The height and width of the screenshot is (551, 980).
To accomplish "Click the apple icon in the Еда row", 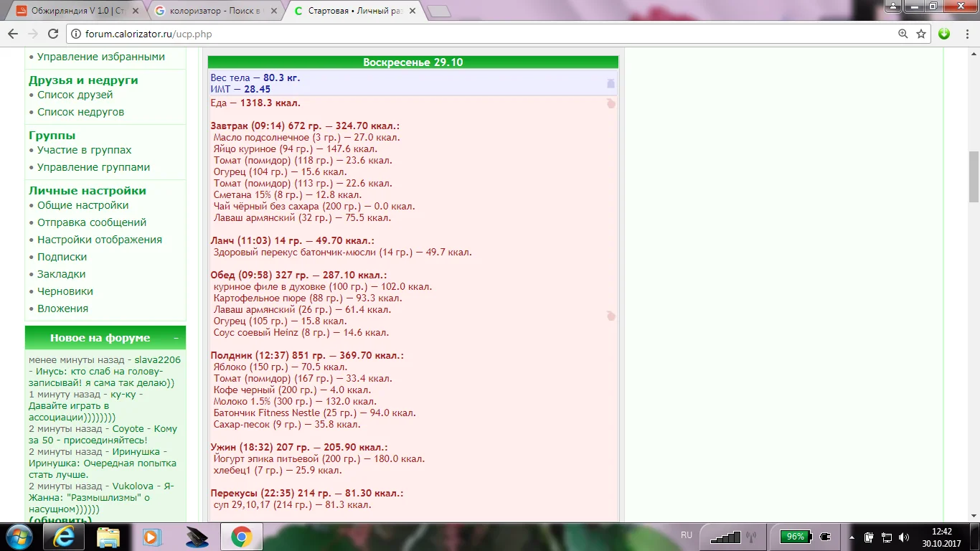I will [x=611, y=103].
